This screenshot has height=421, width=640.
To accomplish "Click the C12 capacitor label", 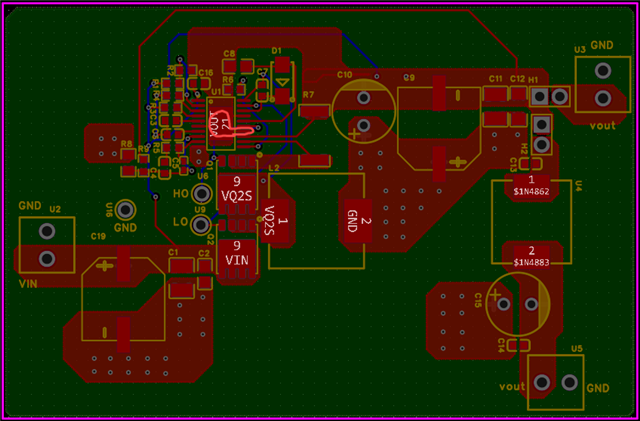I will 518,78.
